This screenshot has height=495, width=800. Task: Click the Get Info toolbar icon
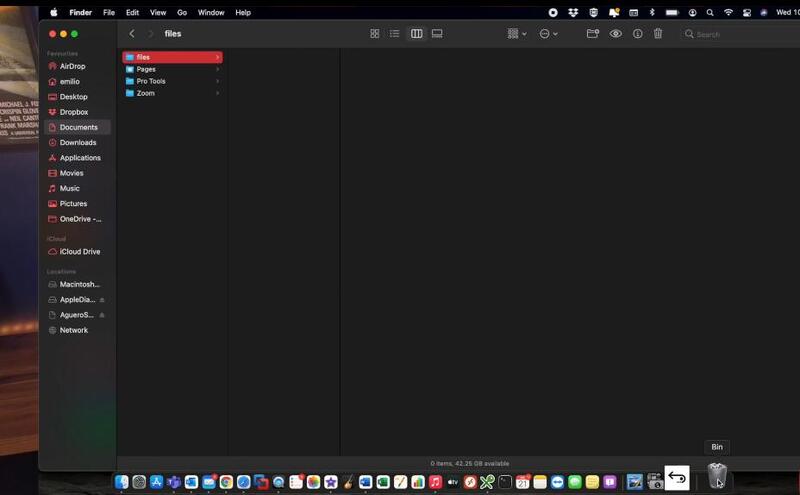637,34
